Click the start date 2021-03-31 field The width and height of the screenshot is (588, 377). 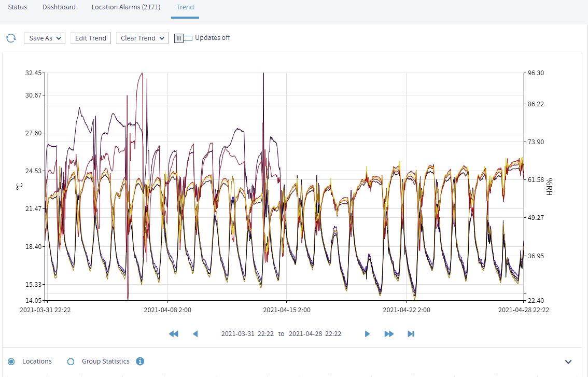(238, 334)
